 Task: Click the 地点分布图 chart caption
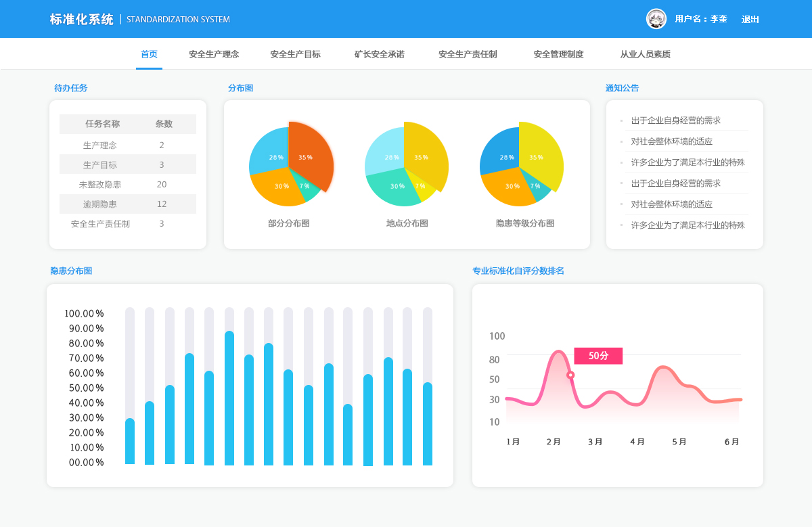(x=407, y=223)
